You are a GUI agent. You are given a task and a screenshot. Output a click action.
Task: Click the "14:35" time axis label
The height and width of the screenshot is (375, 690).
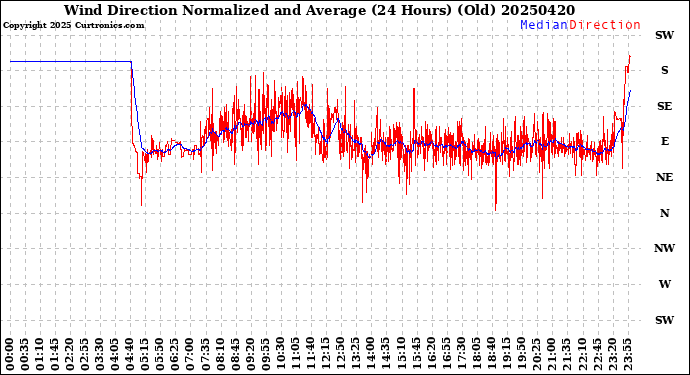[386, 354]
